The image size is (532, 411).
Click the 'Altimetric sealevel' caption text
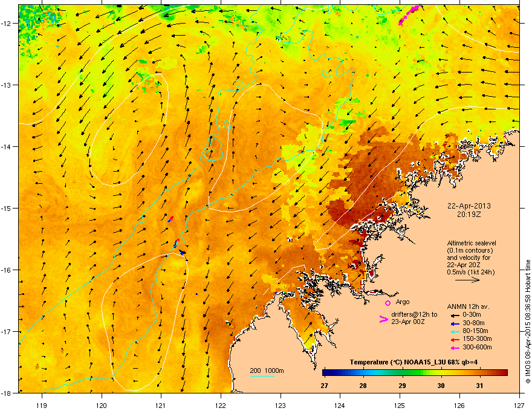[472, 243]
